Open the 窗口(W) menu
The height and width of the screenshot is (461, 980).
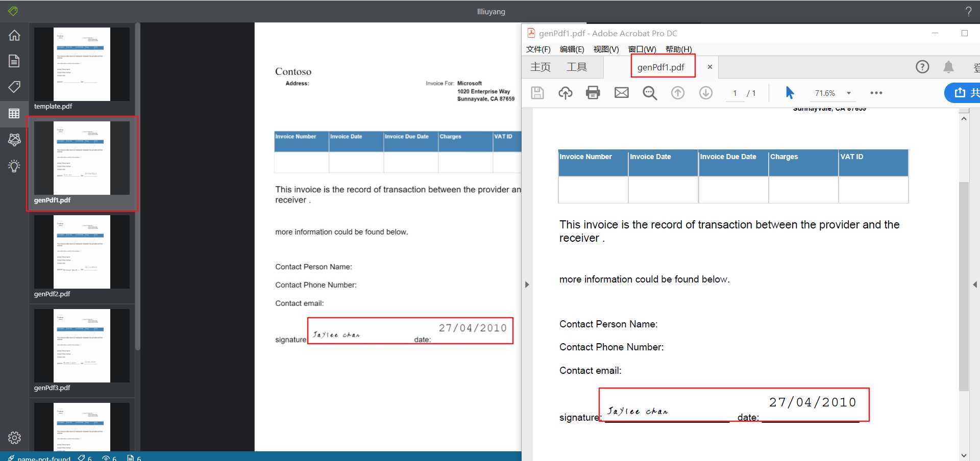coord(642,49)
